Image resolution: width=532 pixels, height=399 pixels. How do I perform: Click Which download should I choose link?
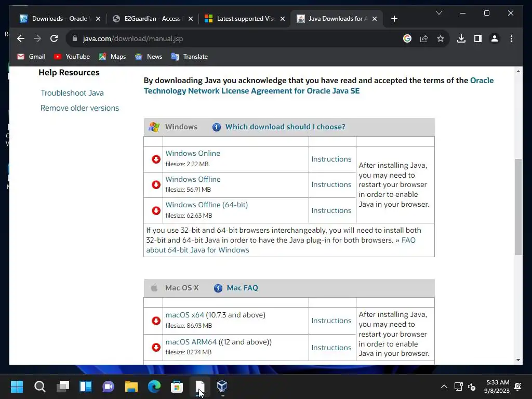click(x=285, y=127)
